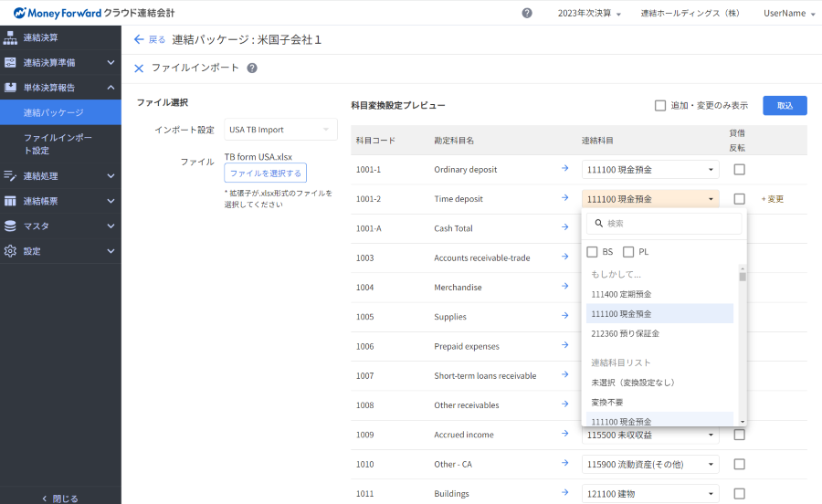Click the 取込 import button
This screenshot has height=504, width=822.
[785, 106]
